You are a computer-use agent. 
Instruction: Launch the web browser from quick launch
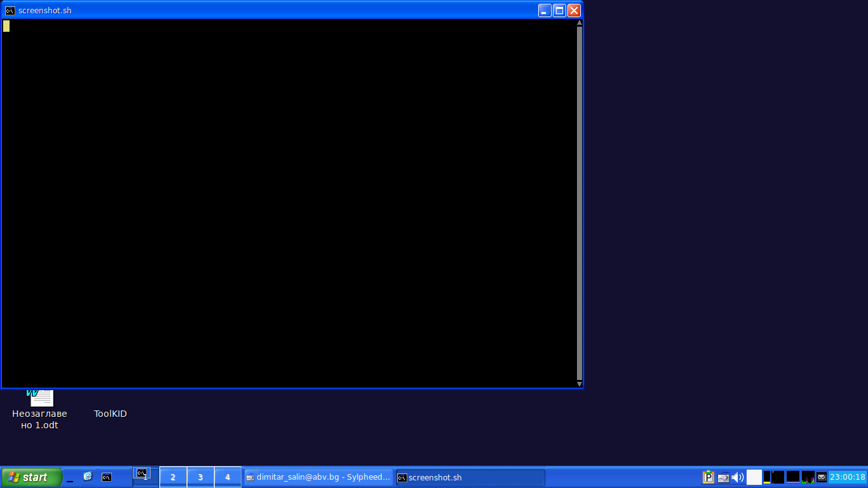click(88, 477)
